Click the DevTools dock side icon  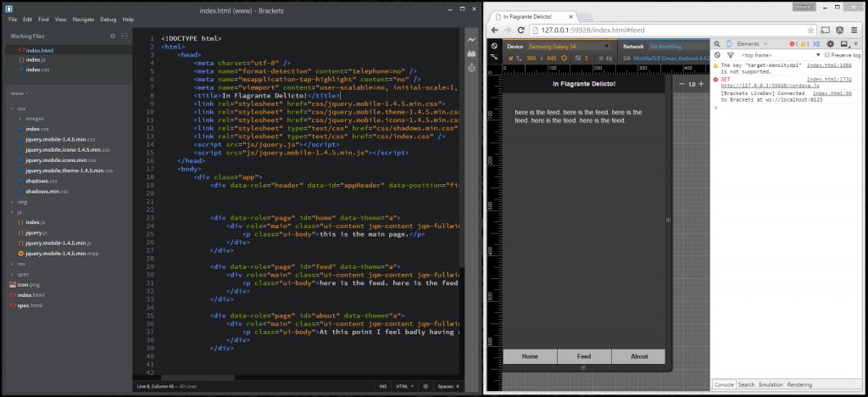(844, 44)
